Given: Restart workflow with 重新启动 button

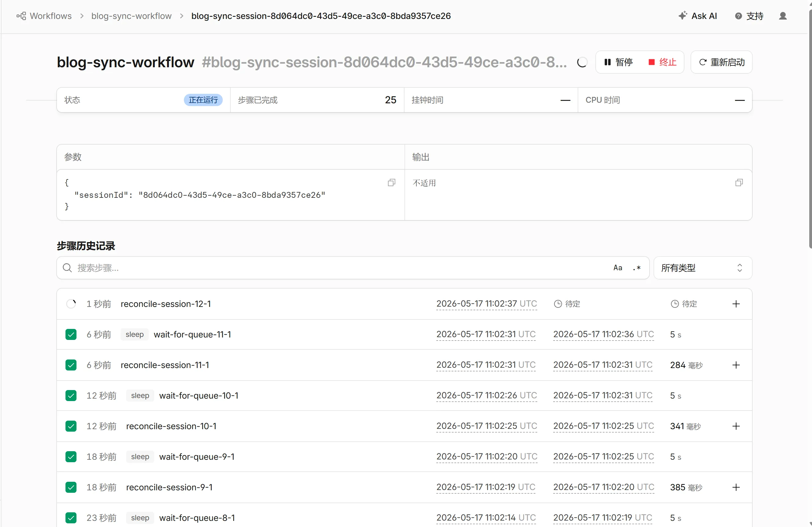Looking at the screenshot, I should point(721,62).
